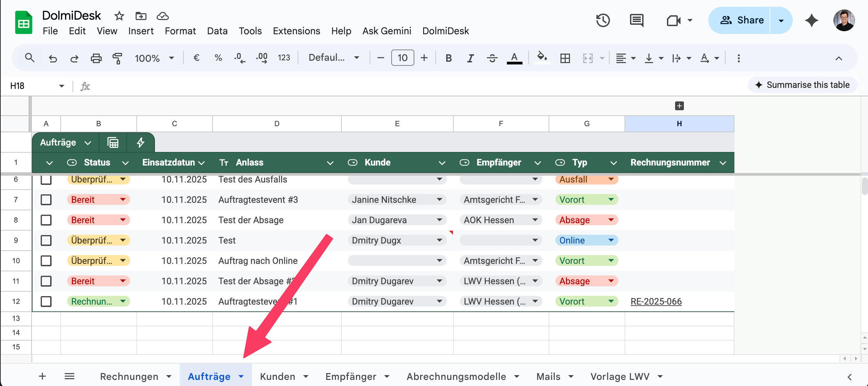868x386 pixels.
Task: Click the print icon in toolbar
Action: tap(96, 58)
